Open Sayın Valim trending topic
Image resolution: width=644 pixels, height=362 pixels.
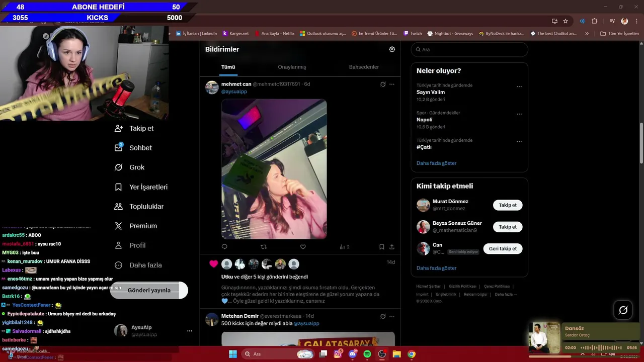[x=431, y=93]
